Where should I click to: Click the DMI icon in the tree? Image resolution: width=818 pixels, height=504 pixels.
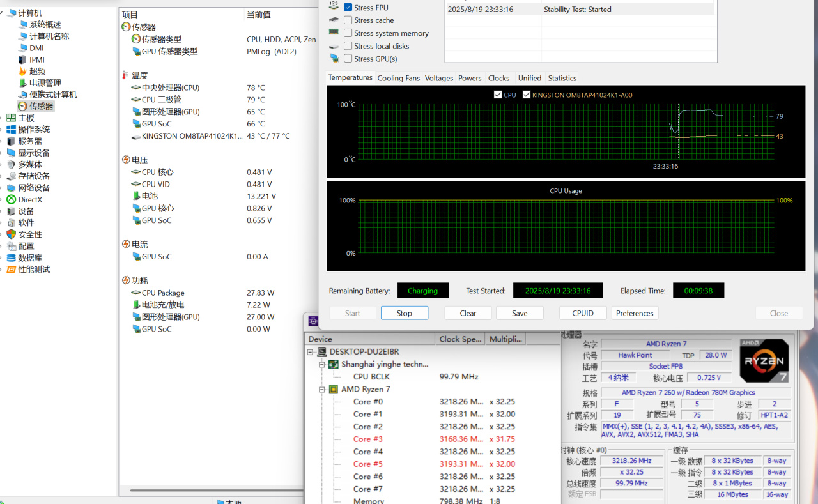click(23, 48)
